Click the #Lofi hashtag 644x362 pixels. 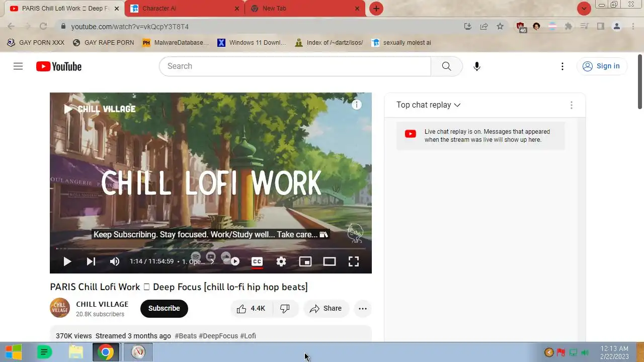(248, 336)
